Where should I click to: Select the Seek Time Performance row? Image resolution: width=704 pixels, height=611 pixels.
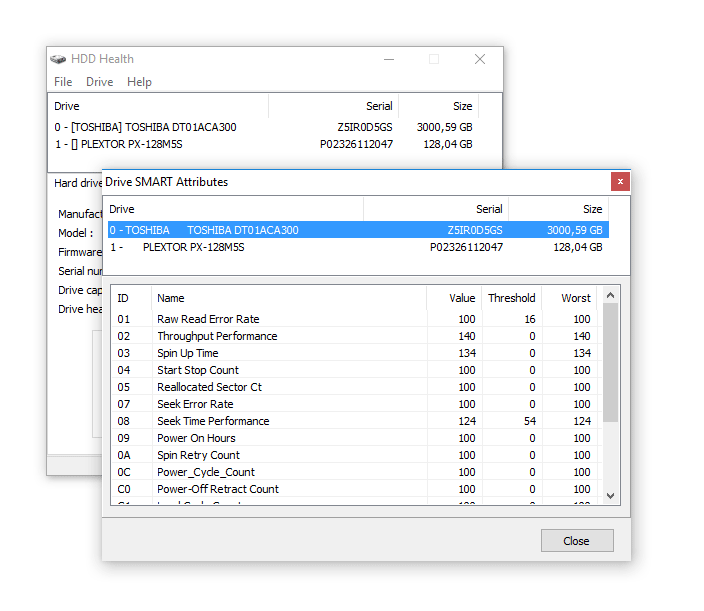(x=355, y=421)
